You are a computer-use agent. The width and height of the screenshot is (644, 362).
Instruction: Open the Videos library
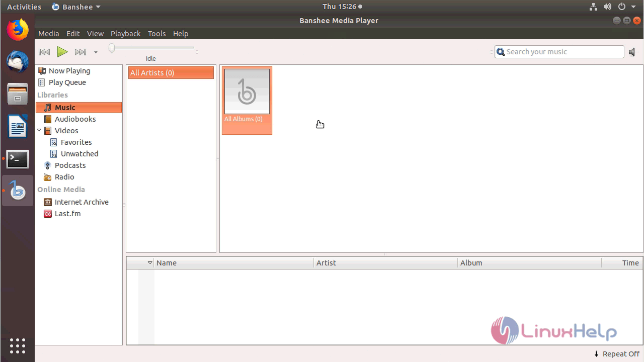(78, 131)
